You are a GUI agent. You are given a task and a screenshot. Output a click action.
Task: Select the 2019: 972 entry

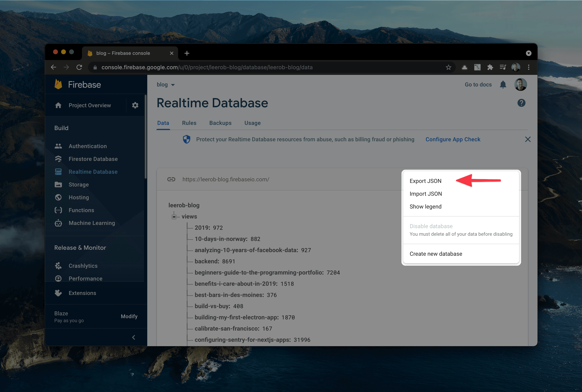pos(209,228)
